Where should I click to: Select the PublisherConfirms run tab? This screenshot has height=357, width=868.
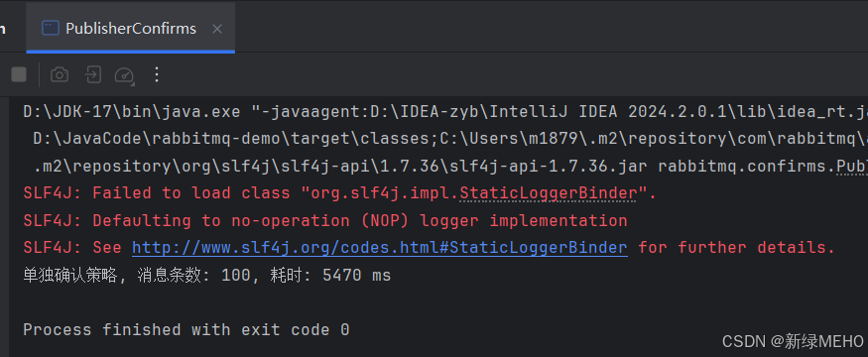[131, 28]
